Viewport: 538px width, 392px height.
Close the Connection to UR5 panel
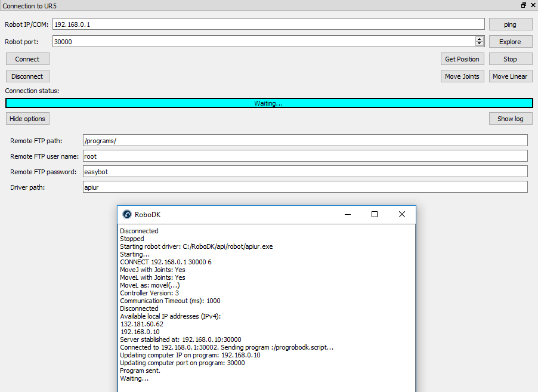point(532,5)
